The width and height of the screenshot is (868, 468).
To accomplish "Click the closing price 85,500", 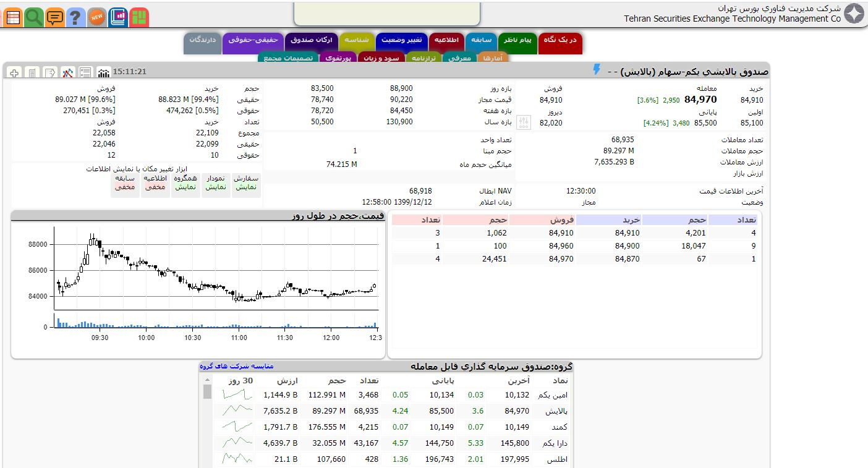I will pyautogui.click(x=705, y=123).
